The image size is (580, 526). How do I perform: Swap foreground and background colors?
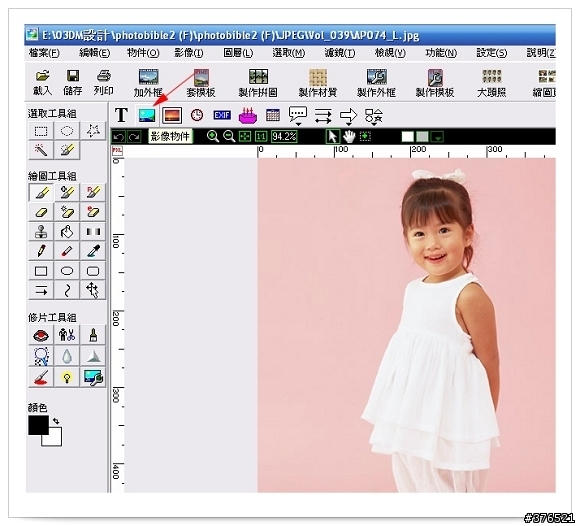coord(56,421)
